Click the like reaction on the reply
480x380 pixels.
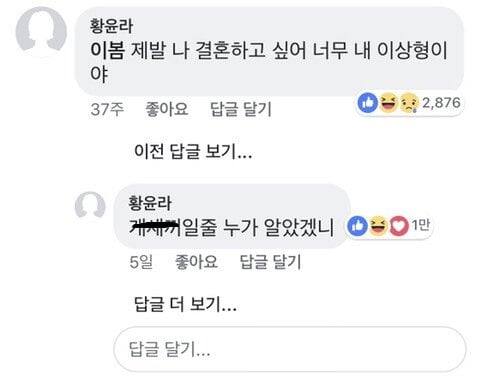tap(357, 226)
